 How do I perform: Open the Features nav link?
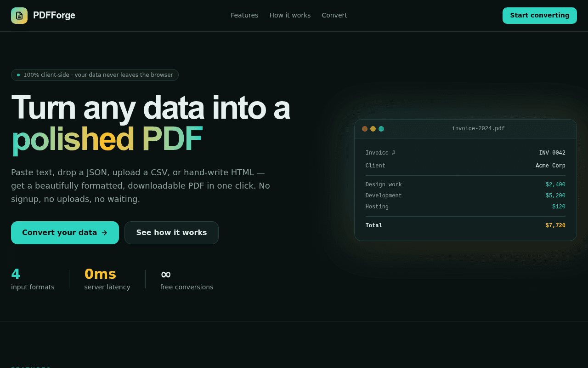(244, 15)
